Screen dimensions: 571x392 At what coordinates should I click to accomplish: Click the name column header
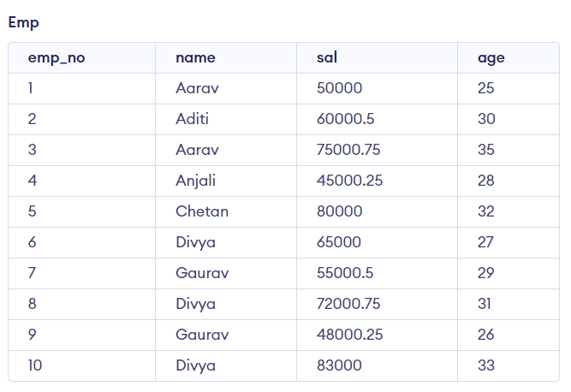tap(195, 58)
